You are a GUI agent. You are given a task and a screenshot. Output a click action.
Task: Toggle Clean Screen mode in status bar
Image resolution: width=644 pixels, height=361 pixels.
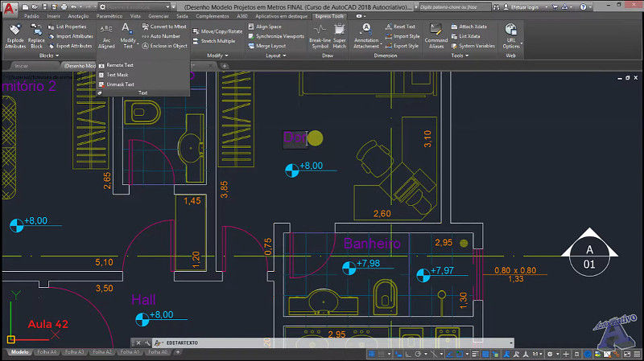[627, 354]
